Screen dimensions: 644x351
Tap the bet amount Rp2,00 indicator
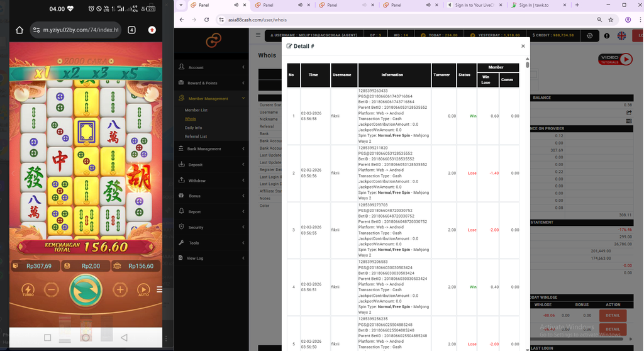[86, 266]
